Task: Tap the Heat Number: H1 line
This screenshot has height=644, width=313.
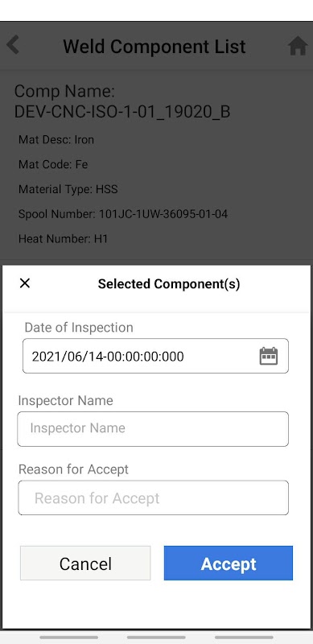Action: pyautogui.click(x=63, y=238)
